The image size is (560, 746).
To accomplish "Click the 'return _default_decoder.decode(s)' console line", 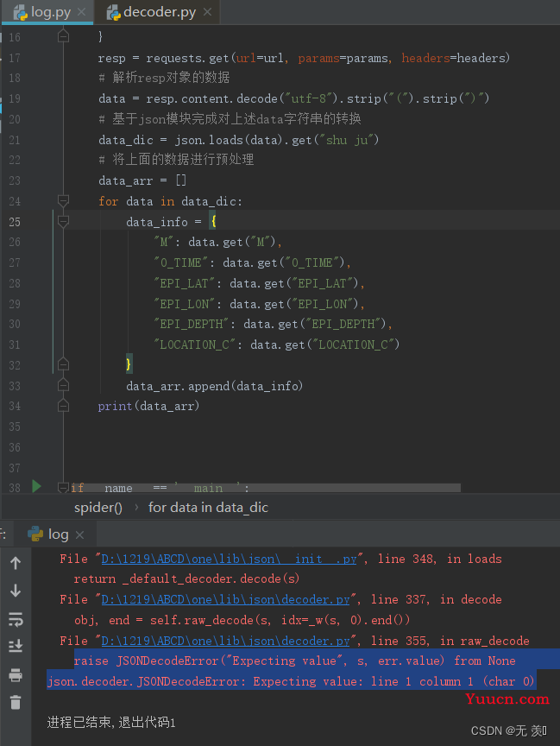I will click(187, 579).
